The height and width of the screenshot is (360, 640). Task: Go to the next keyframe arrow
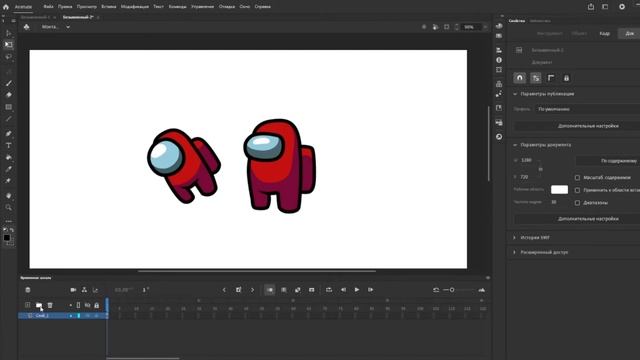(253, 290)
